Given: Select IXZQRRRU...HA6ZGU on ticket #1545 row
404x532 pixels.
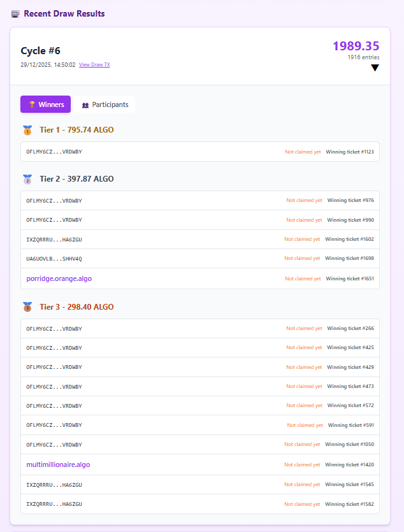Looking at the screenshot, I should 54,485.
